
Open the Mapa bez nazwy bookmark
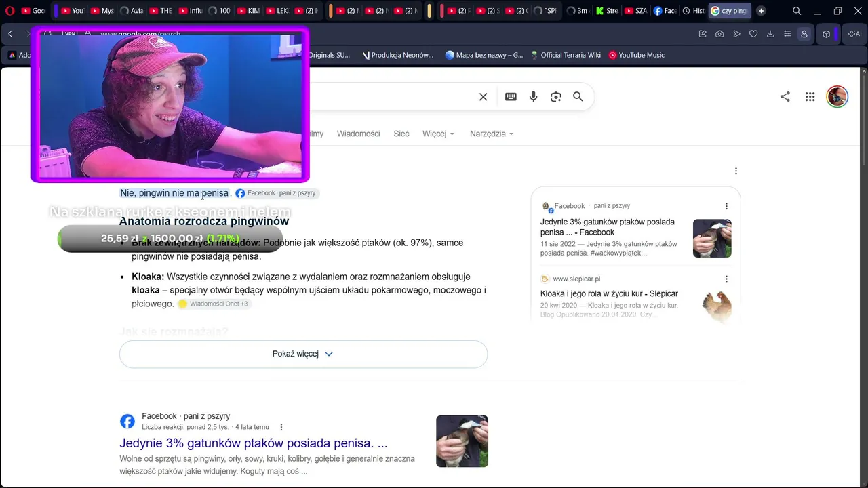pos(484,55)
